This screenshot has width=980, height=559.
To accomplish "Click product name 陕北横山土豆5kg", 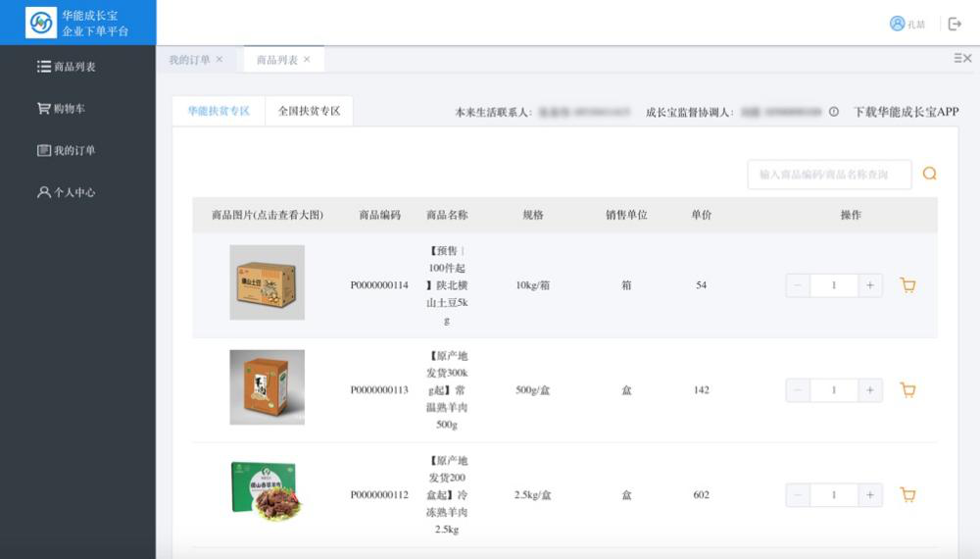I will click(x=447, y=285).
